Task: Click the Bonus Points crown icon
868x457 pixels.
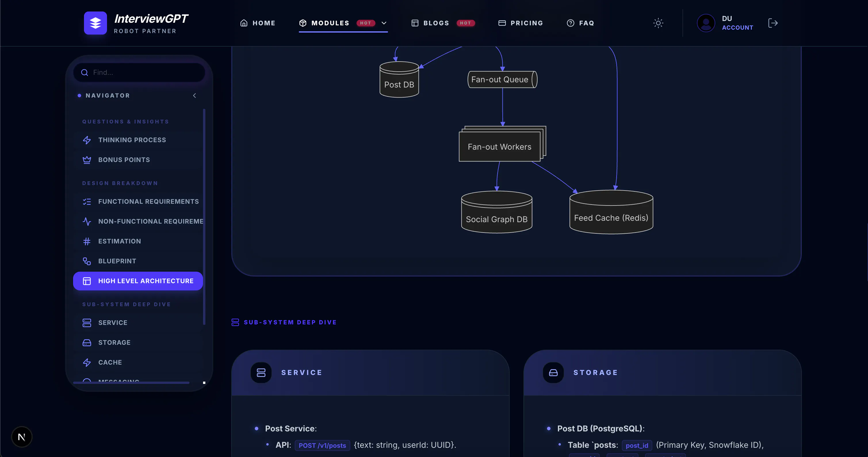Action: 87,160
